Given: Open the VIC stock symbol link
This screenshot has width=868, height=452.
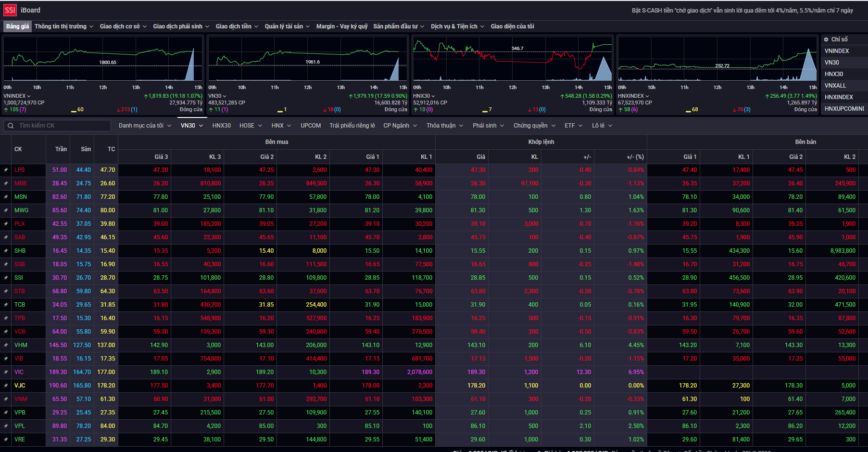Looking at the screenshot, I should pyautogui.click(x=19, y=372).
